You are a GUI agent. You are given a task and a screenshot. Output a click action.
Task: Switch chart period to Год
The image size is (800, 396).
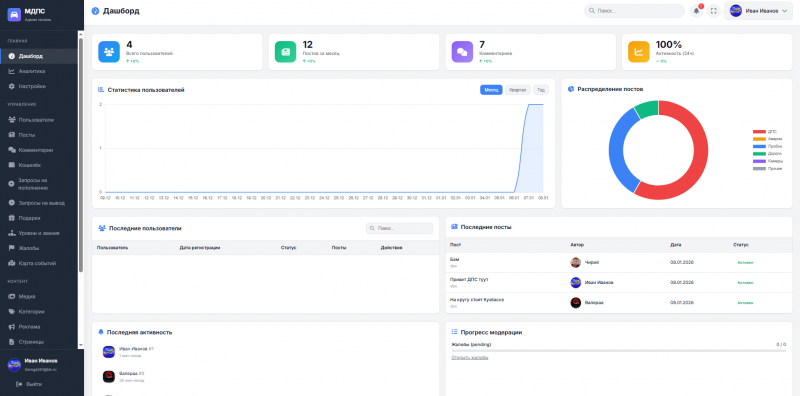pyautogui.click(x=541, y=90)
